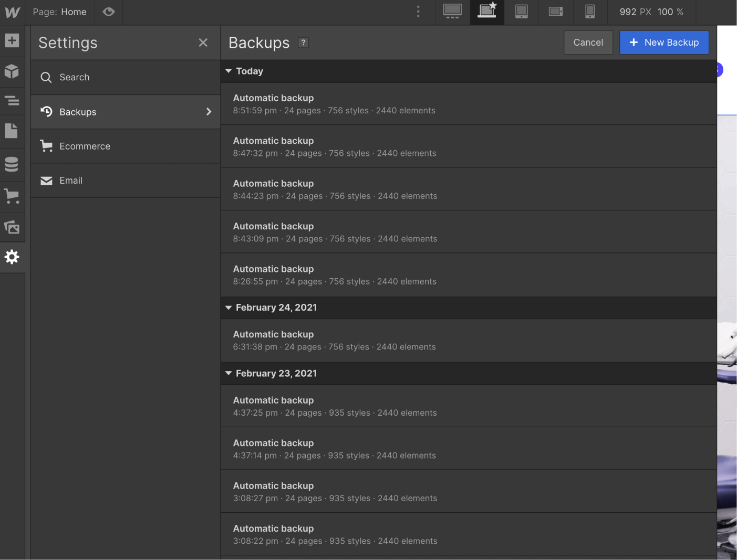This screenshot has height=560, width=737.
Task: Open the Pages panel
Action: 12,131
